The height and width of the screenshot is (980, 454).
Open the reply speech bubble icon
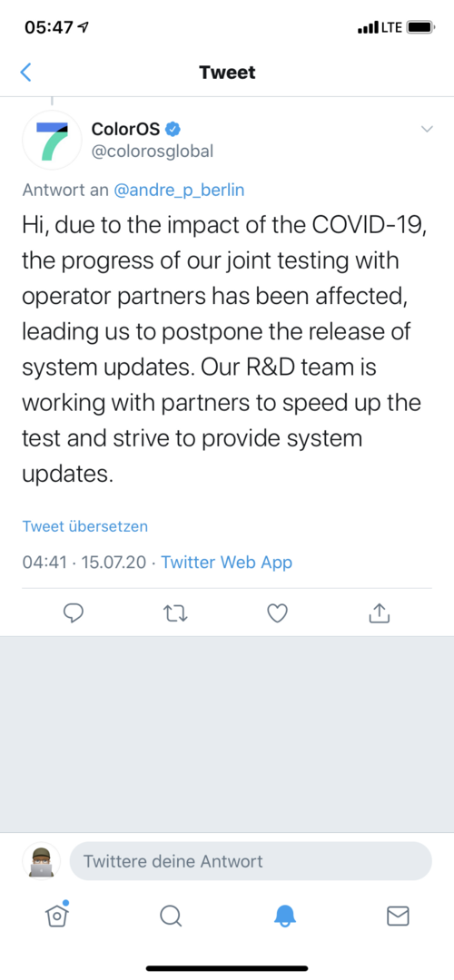pyautogui.click(x=74, y=614)
